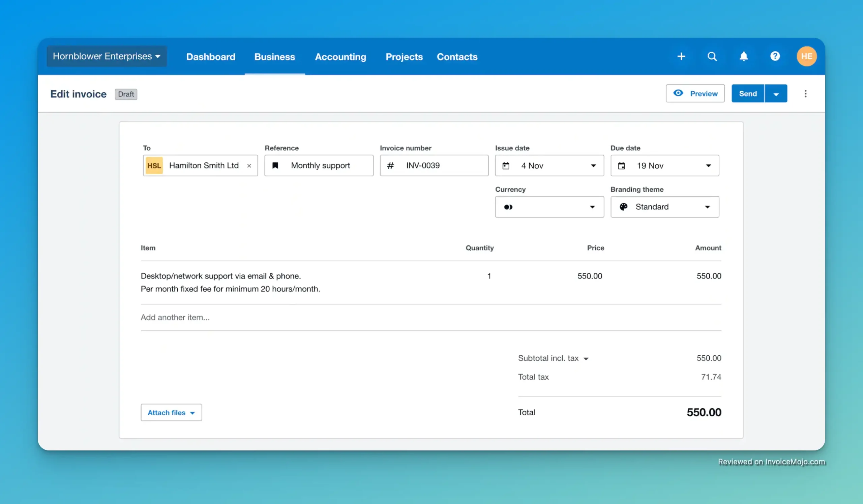
Task: Click the bookmark icon beside Reference
Action: 275,166
